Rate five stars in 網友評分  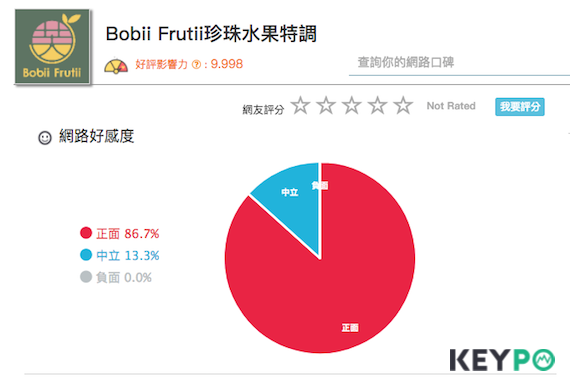pos(404,106)
